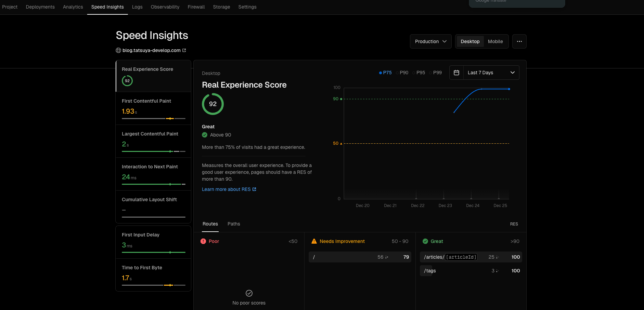644x310 pixels.
Task: Open the Settings tab
Action: 247,7
